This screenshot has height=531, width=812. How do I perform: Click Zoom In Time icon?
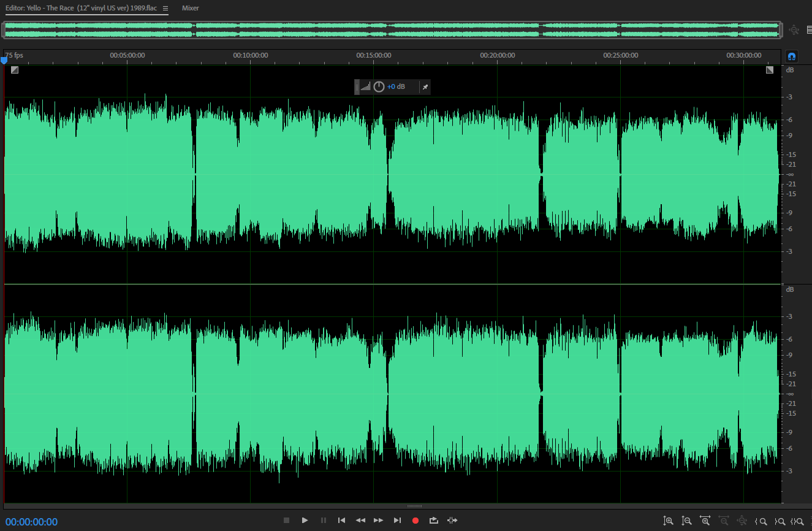point(705,521)
